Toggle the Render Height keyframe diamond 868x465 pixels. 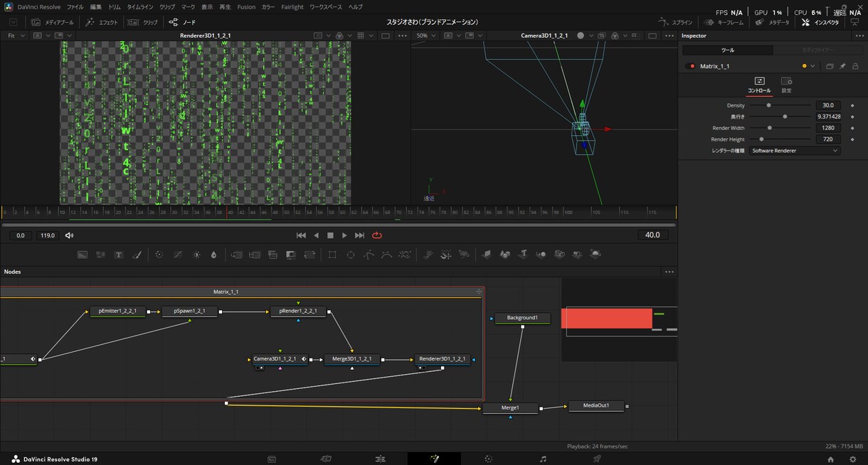pos(852,139)
